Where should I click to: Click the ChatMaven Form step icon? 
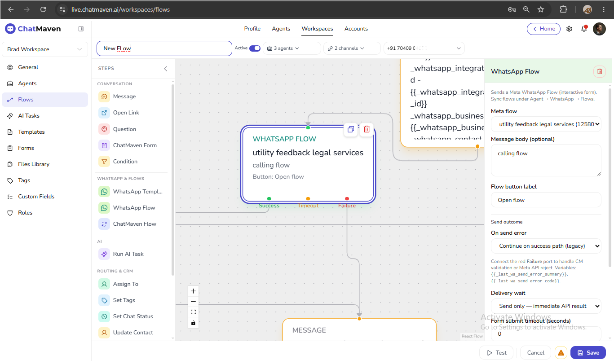[104, 145]
